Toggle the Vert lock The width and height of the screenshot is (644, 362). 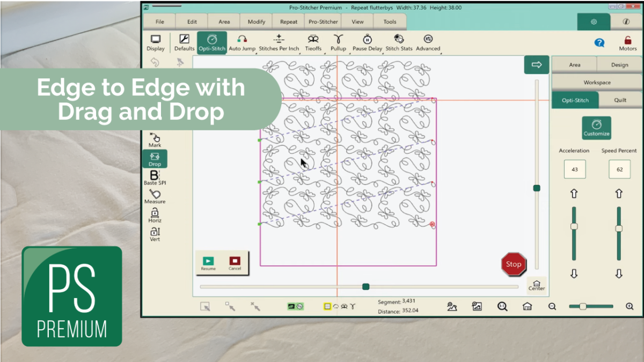[x=155, y=234]
